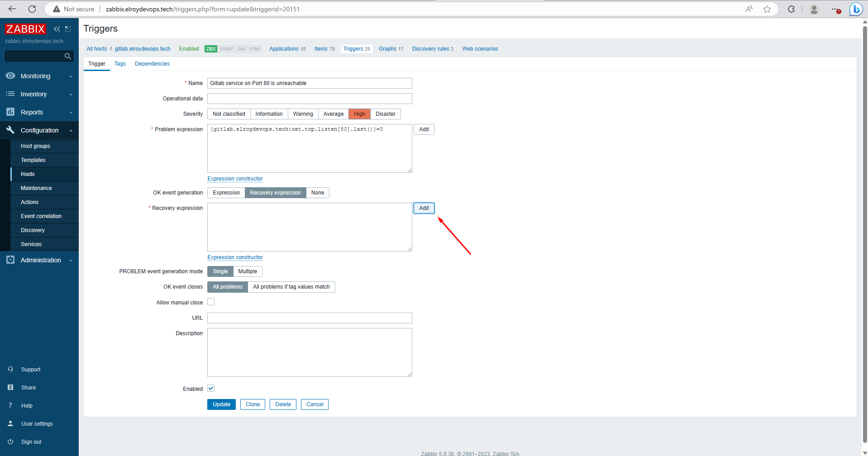Set severity to Not classified
Image resolution: width=868 pixels, height=456 pixels.
[x=229, y=114]
